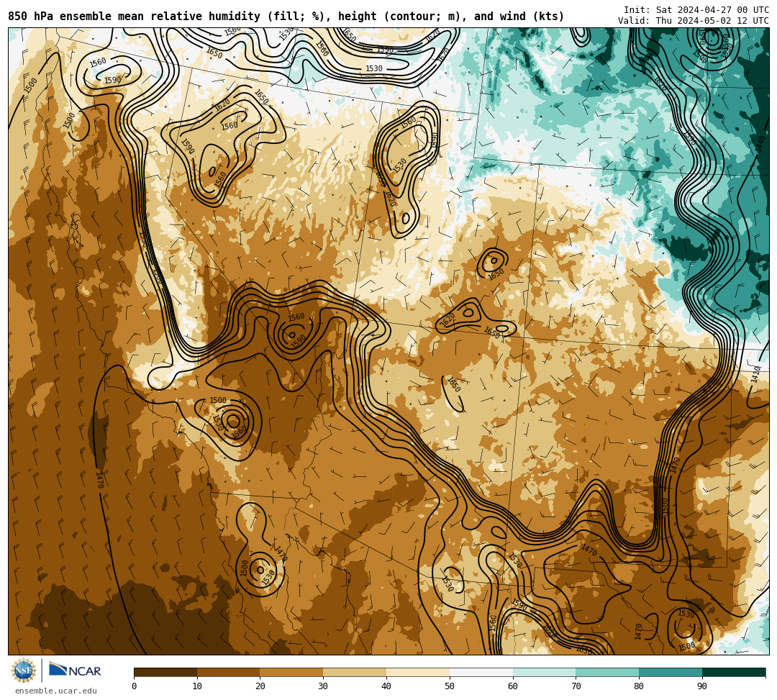The image size is (777, 700).
Task: Click the 90-100 darkest green colorbar segment
Action: [734, 672]
